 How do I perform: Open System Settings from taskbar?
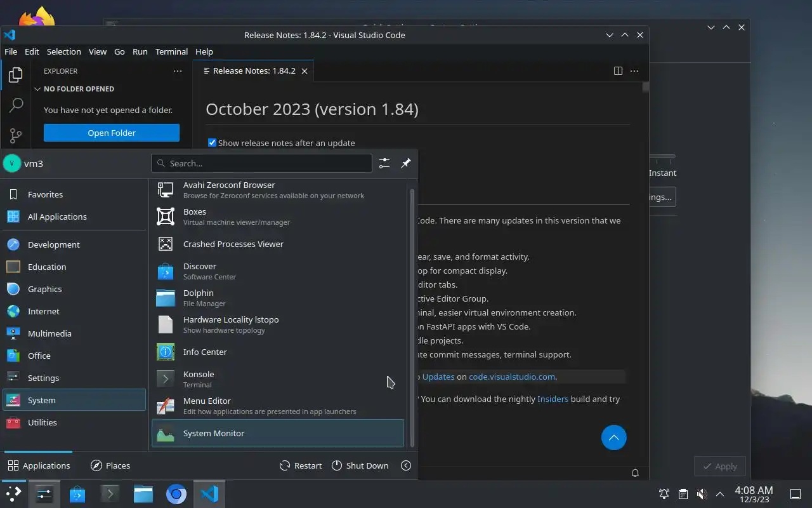tap(44, 494)
